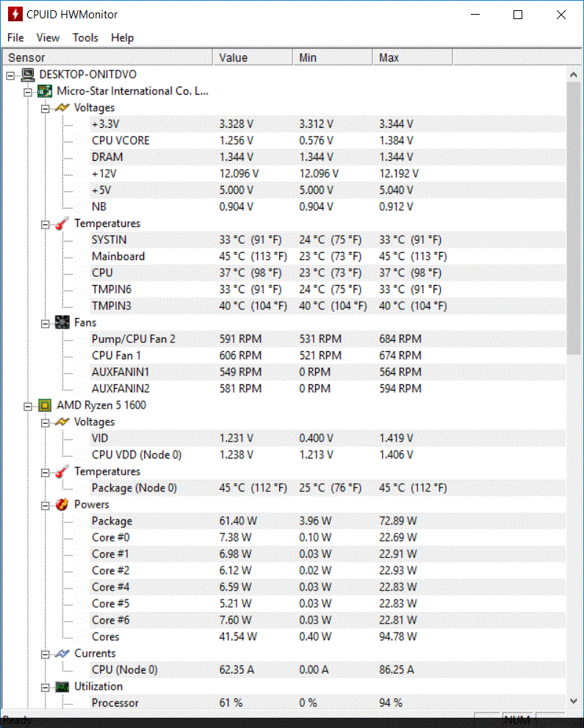Select the Cores total power row
This screenshot has width=584, height=728.
coord(328,636)
